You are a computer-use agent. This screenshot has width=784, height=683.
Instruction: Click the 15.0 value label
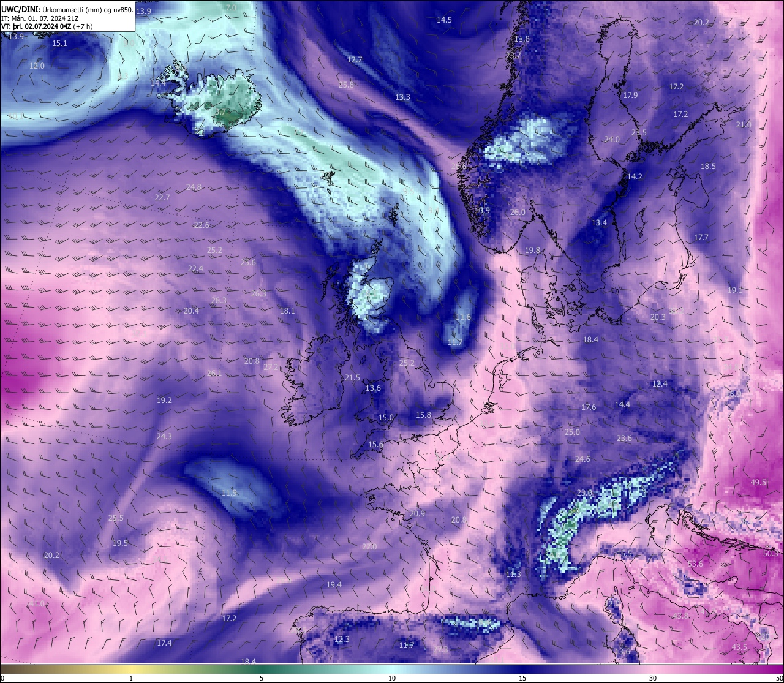coord(385,417)
